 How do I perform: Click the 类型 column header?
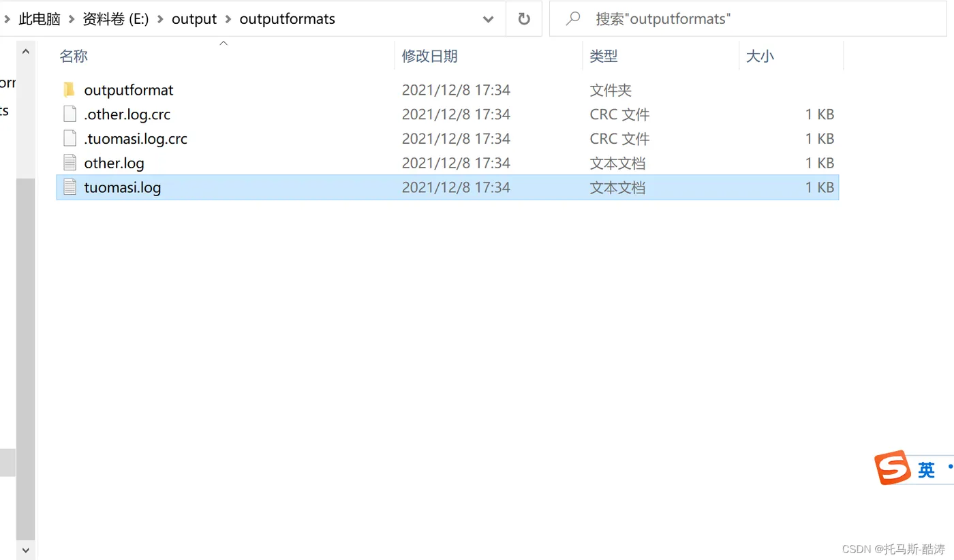[604, 56]
